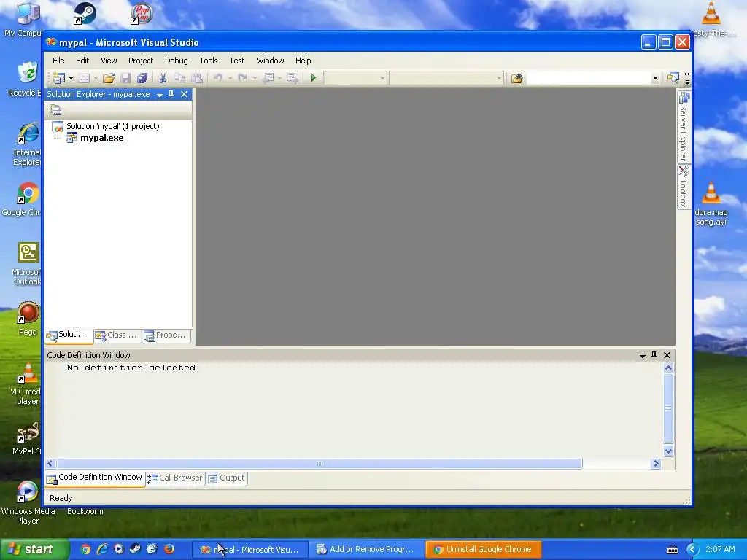Click the horizontal scrollbar left arrow
The width and height of the screenshot is (747, 560).
click(x=50, y=463)
